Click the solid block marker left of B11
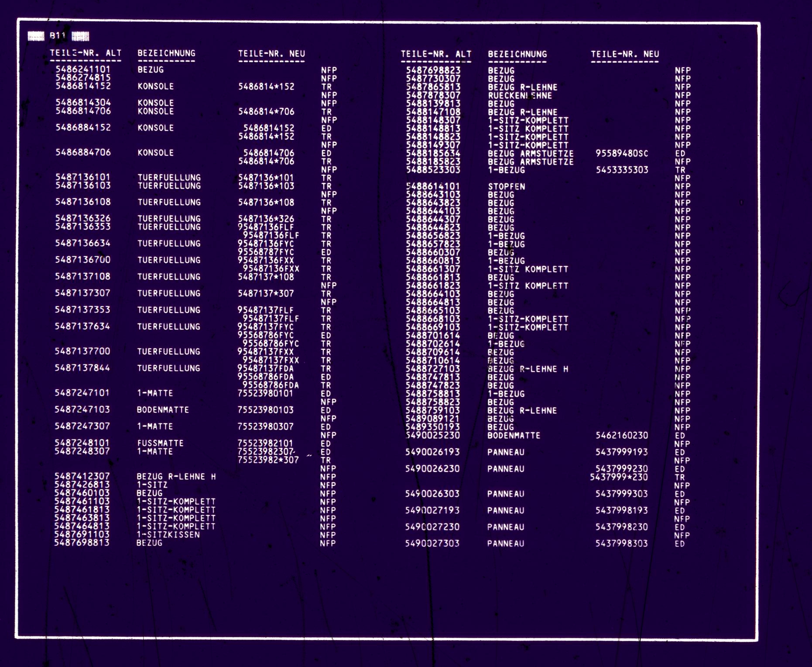The width and height of the screenshot is (812, 667). (36, 36)
